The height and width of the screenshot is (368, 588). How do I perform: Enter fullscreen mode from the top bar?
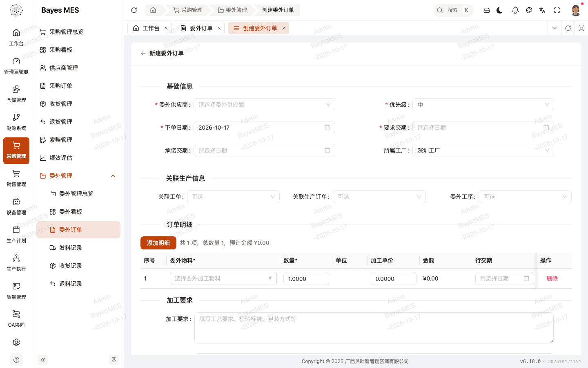(x=557, y=10)
